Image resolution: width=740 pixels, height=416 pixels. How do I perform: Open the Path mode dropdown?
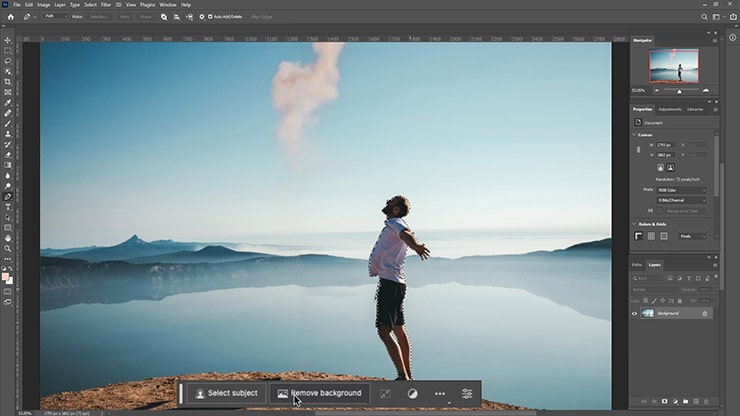point(56,17)
